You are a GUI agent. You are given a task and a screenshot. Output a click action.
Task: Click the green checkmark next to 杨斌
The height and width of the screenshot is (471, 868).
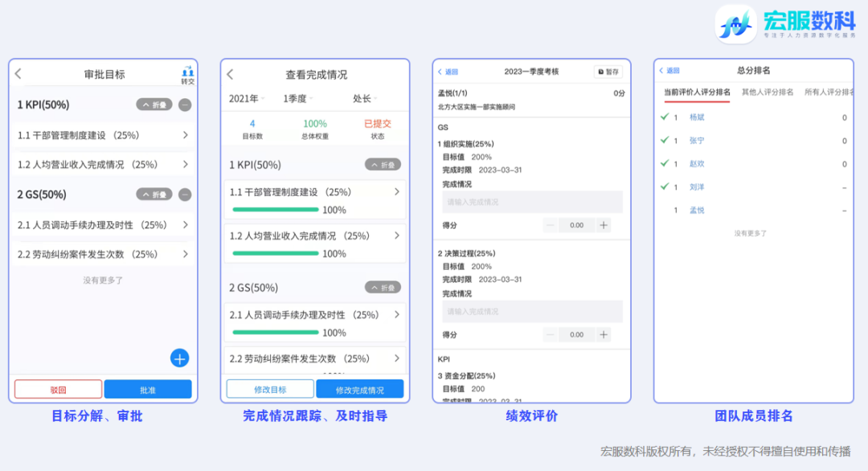(664, 117)
